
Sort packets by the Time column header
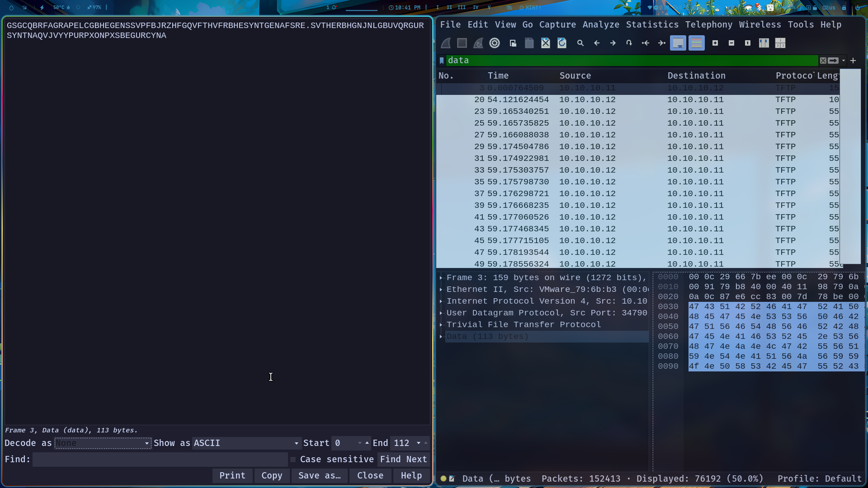pyautogui.click(x=498, y=76)
